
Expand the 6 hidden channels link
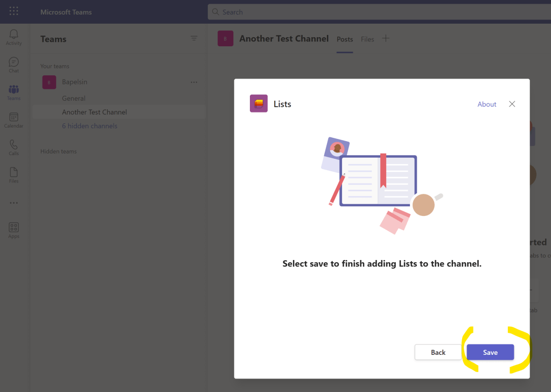[x=89, y=126]
